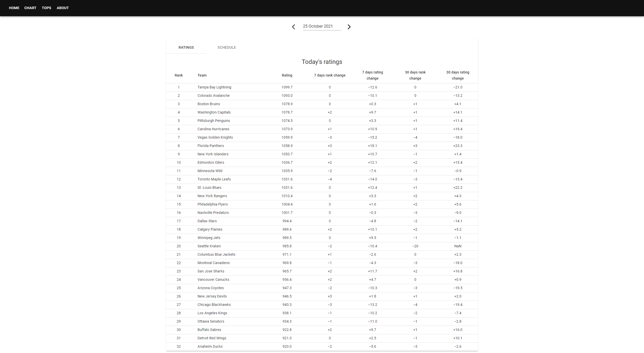This screenshot has height=353, width=644.
Task: Choose New York Rangers team name
Action: 212,196
